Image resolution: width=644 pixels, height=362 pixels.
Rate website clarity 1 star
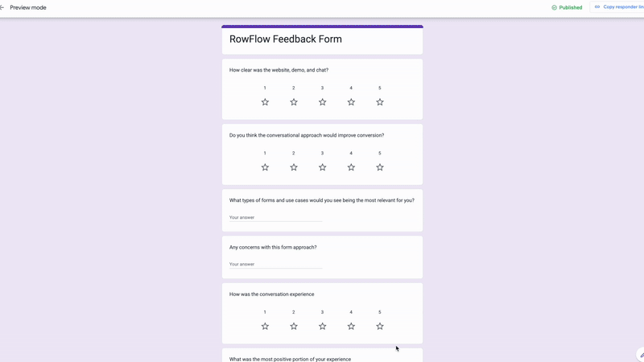click(265, 102)
